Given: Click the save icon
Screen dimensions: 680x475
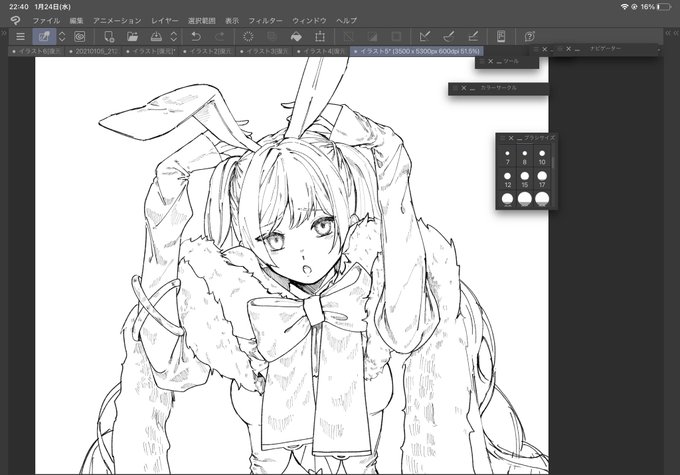Looking at the screenshot, I should pyautogui.click(x=156, y=36).
